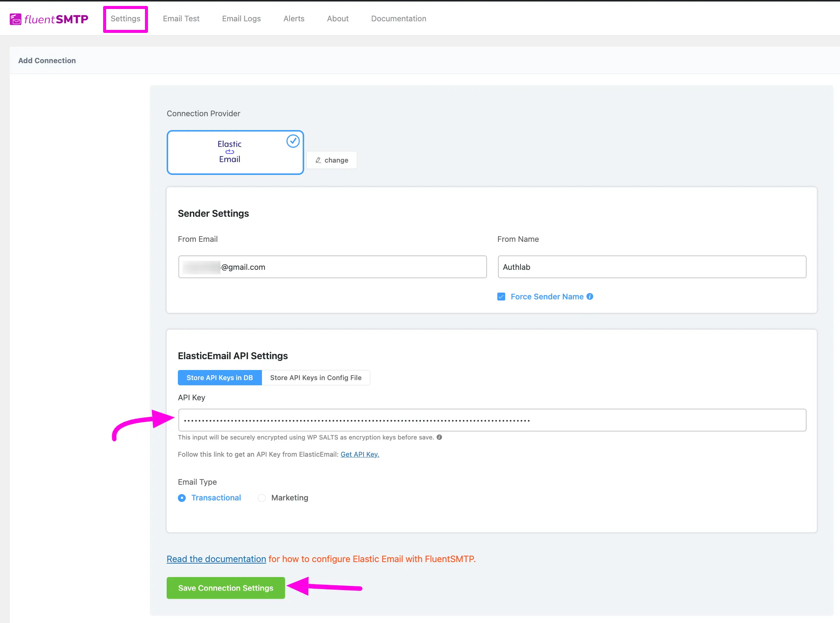Click the Email Type label
This screenshot has width=840, height=623.
pos(197,482)
